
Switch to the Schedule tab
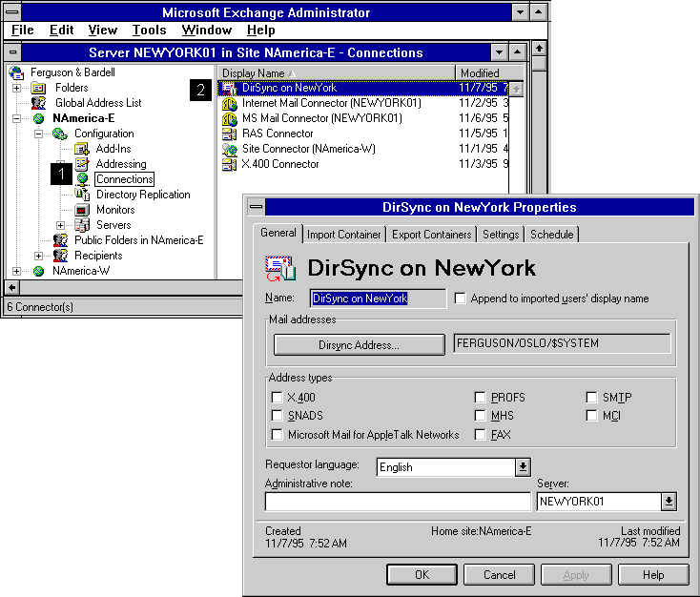coord(551,235)
